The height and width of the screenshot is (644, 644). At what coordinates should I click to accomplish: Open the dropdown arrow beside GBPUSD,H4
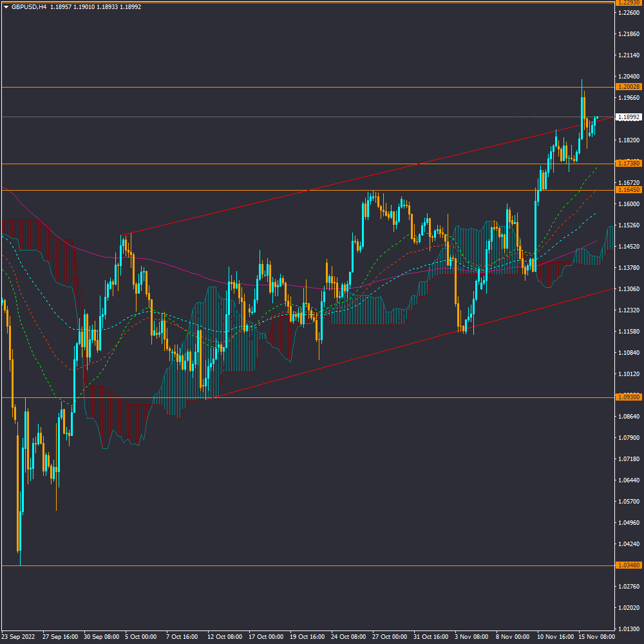[6, 6]
